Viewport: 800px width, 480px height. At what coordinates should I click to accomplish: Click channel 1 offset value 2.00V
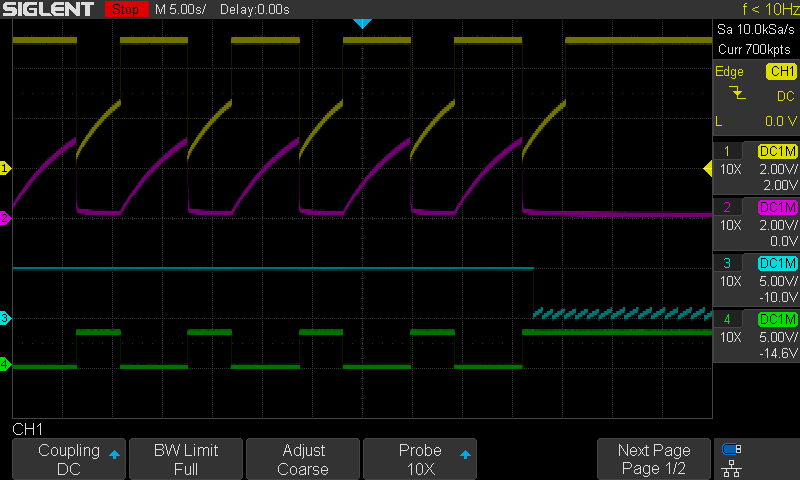[780, 185]
